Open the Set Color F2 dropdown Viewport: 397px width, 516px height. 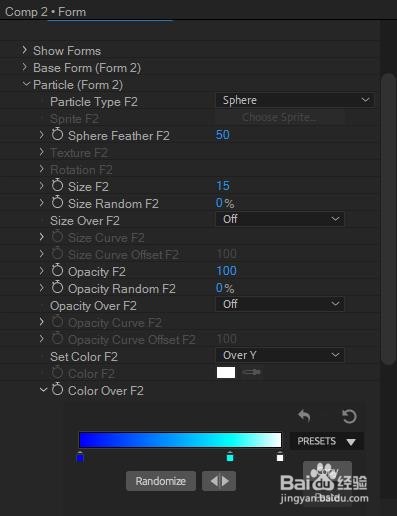point(280,355)
